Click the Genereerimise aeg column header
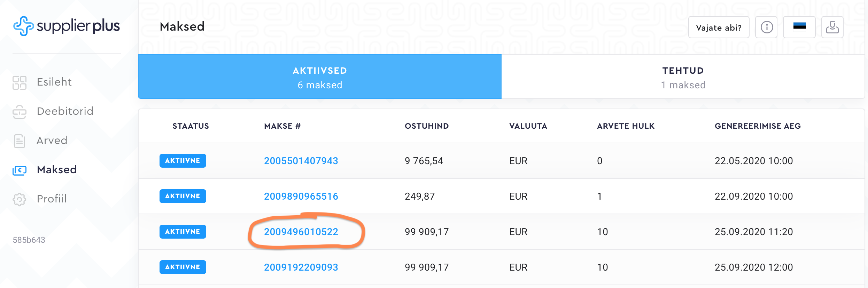Viewport: 868px width, 288px height. pyautogui.click(x=758, y=126)
